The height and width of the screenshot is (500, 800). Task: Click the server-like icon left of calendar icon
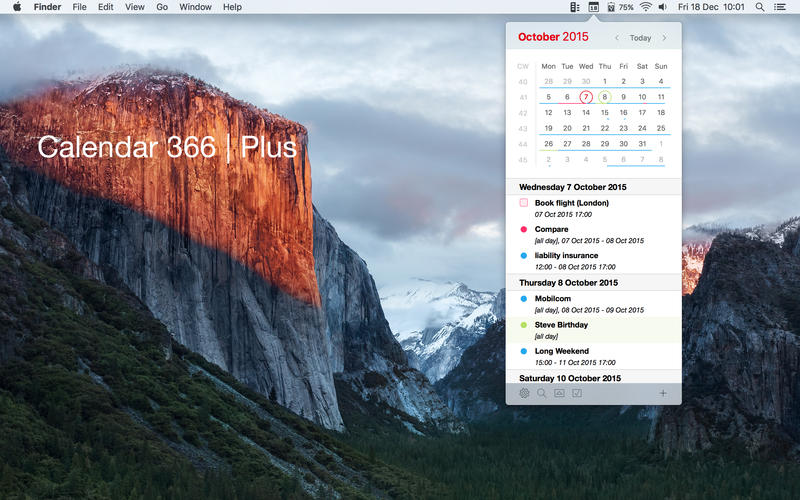pos(575,7)
